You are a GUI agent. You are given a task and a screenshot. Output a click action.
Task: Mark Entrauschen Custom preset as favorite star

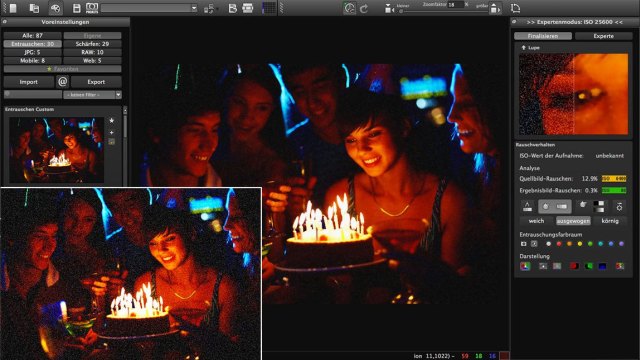tap(111, 120)
